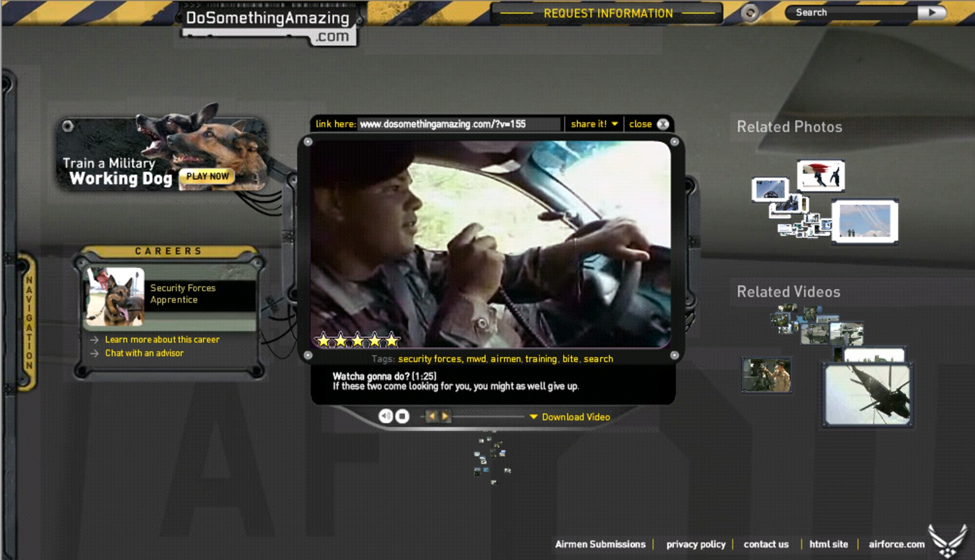
Task: Click the DoSomethingAmazing.com logo
Action: 270,26
